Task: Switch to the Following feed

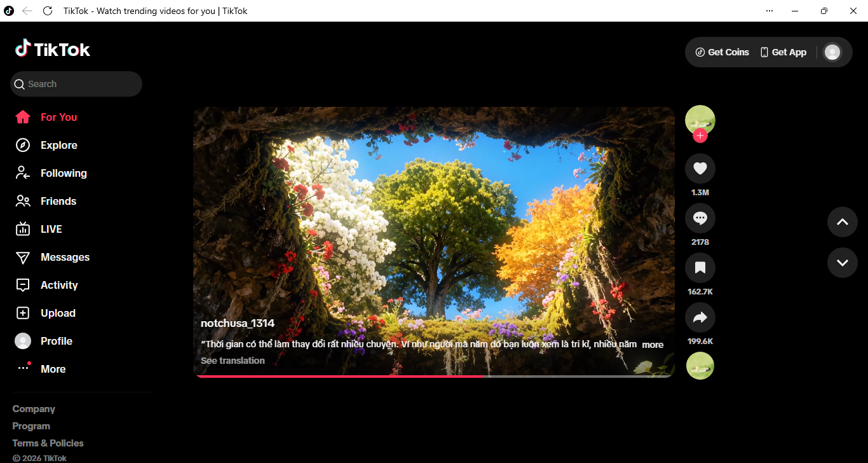Action: pos(64,173)
